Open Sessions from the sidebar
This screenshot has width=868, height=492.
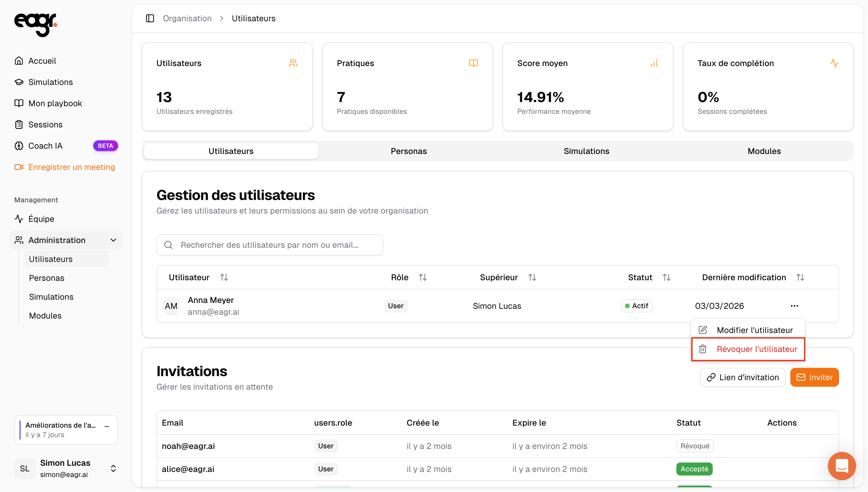click(45, 125)
